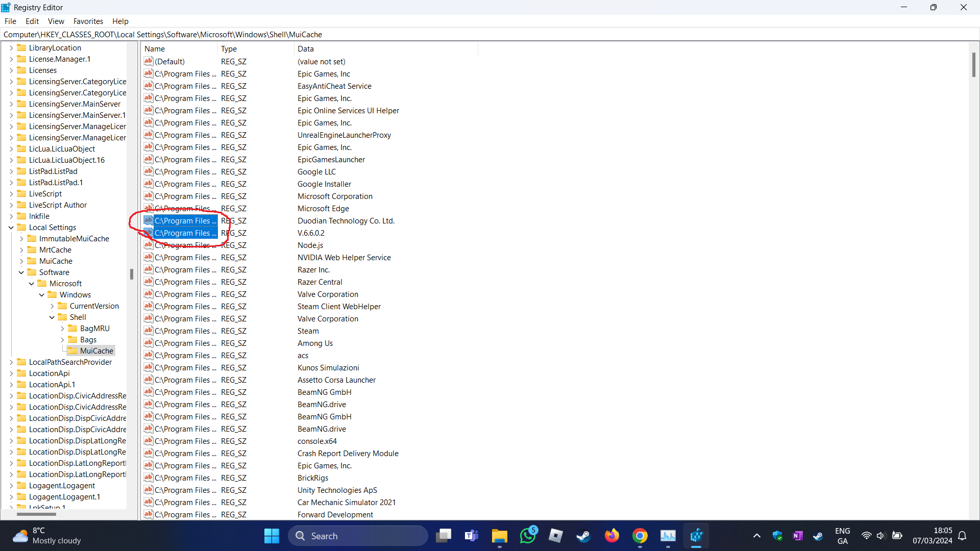Collapse the Shell key in the tree

pyautogui.click(x=52, y=317)
